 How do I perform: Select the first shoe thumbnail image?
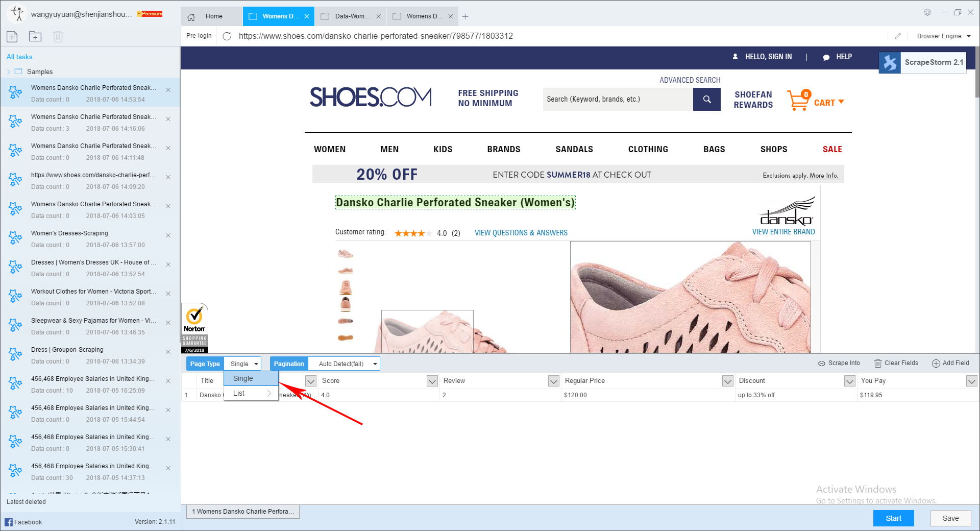346,254
